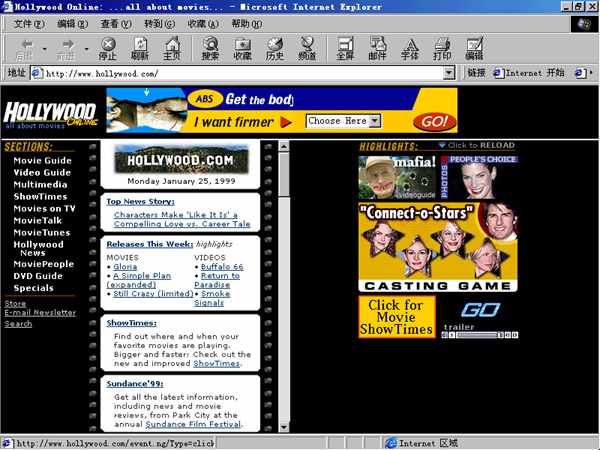Open the Favorites (收藏) toolbar icon
Screen dimensions: 600x450
(242, 49)
